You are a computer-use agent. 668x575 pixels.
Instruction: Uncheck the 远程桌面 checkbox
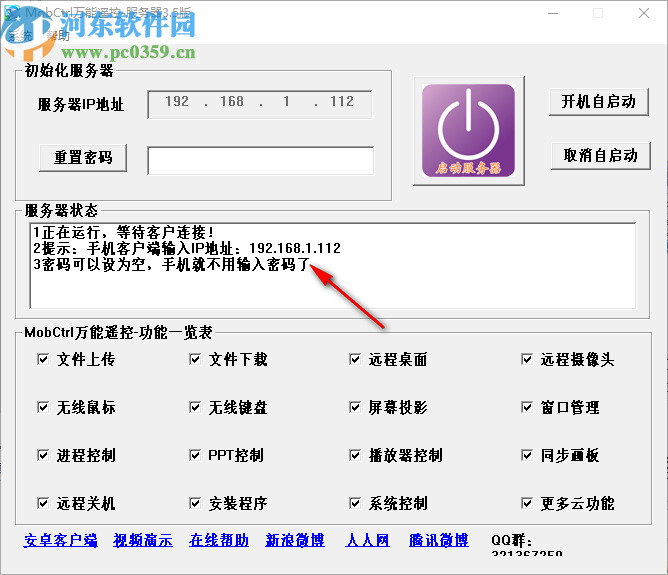[355, 359]
